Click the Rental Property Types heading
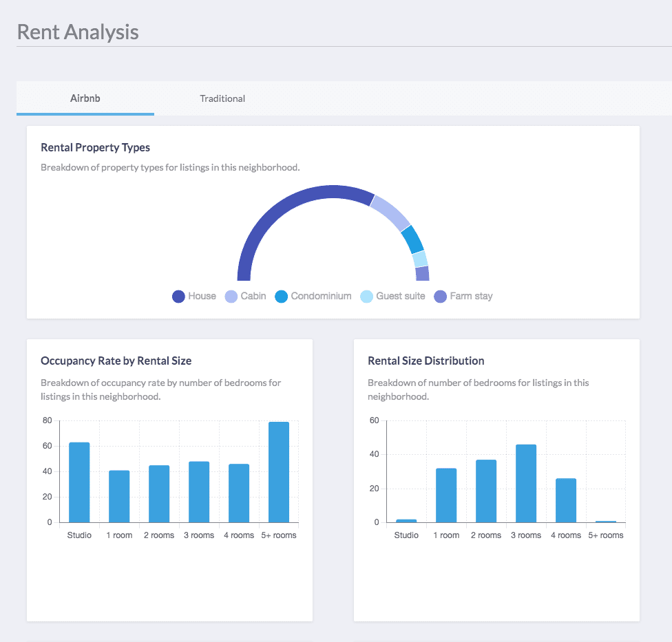The width and height of the screenshot is (672, 642). tap(95, 147)
